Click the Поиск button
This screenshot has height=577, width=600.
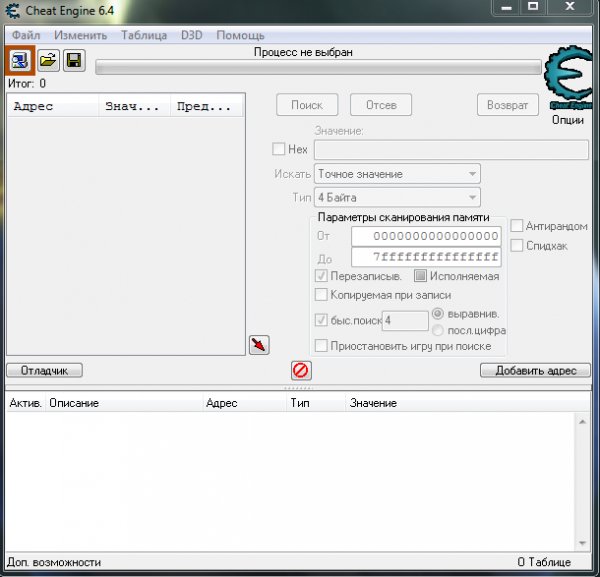[307, 105]
